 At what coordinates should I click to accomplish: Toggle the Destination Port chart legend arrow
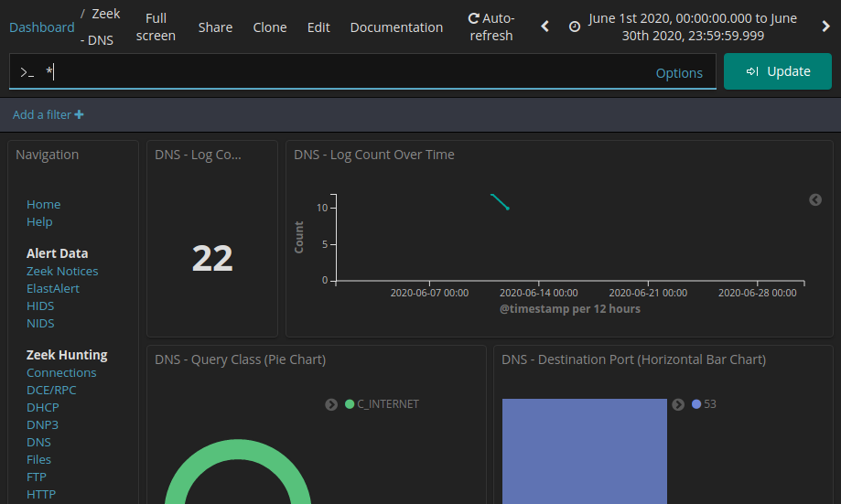click(678, 404)
